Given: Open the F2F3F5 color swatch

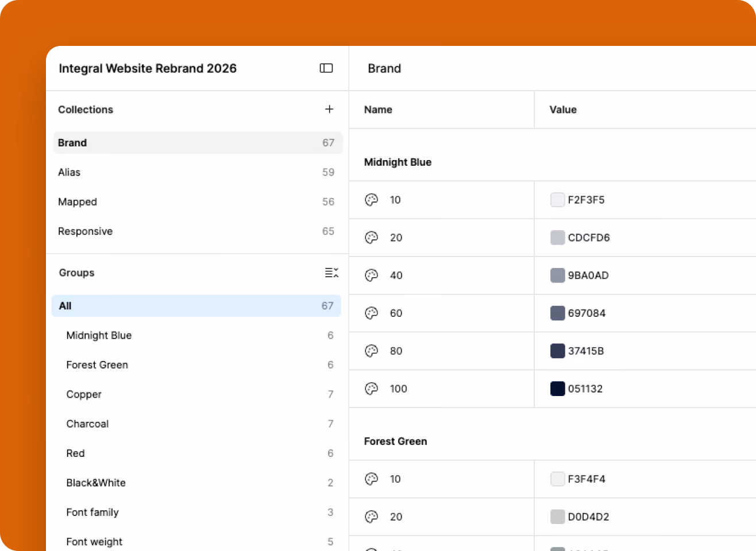Looking at the screenshot, I should [558, 200].
